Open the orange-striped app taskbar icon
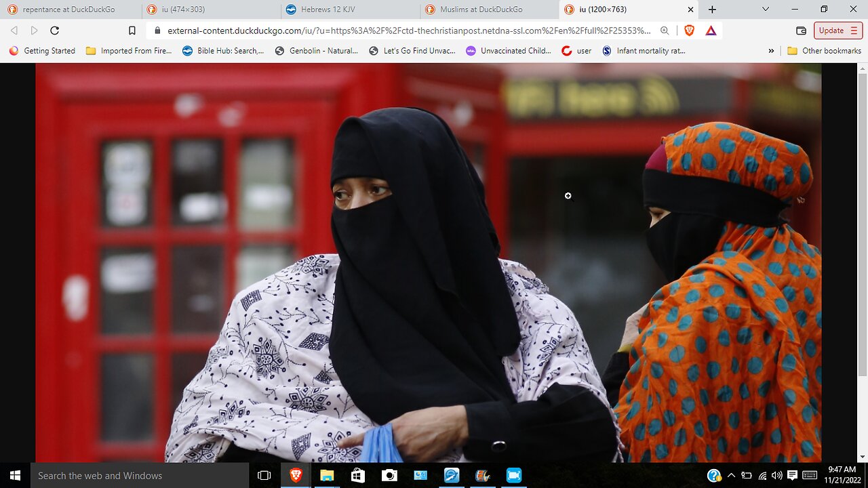Screen dimensions: 868x488 pyautogui.click(x=483, y=475)
